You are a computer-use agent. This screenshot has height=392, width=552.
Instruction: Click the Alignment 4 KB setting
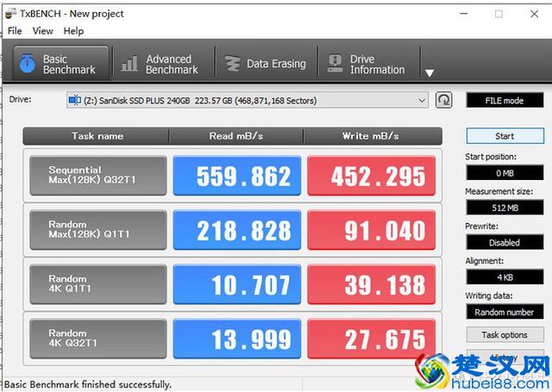tap(505, 277)
